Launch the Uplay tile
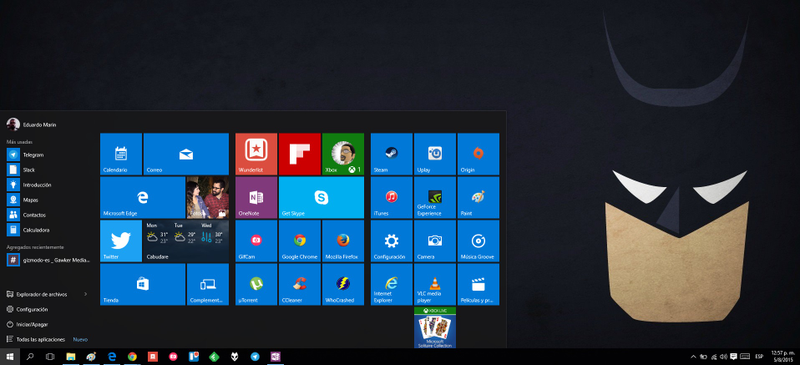Screen dimensions: 800x365 coord(435,154)
